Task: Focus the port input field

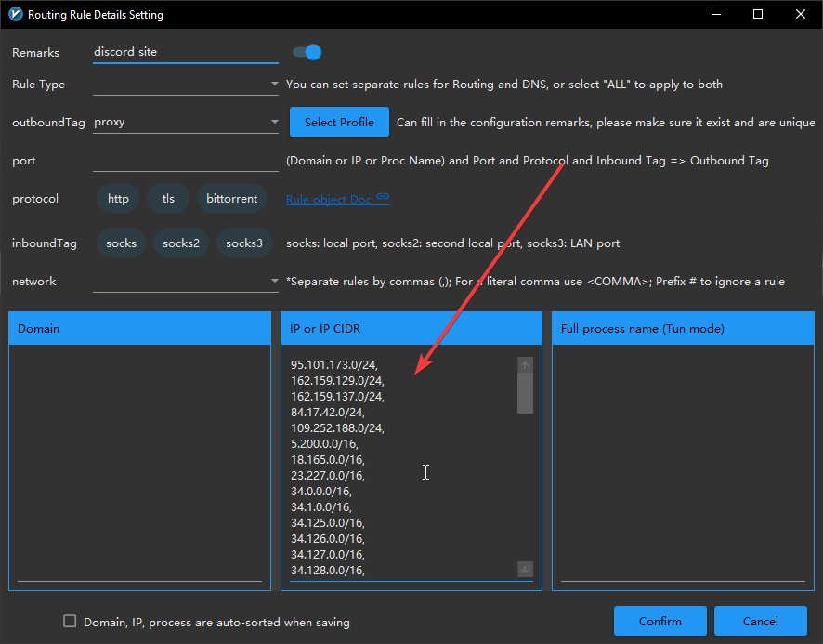Action: point(185,161)
